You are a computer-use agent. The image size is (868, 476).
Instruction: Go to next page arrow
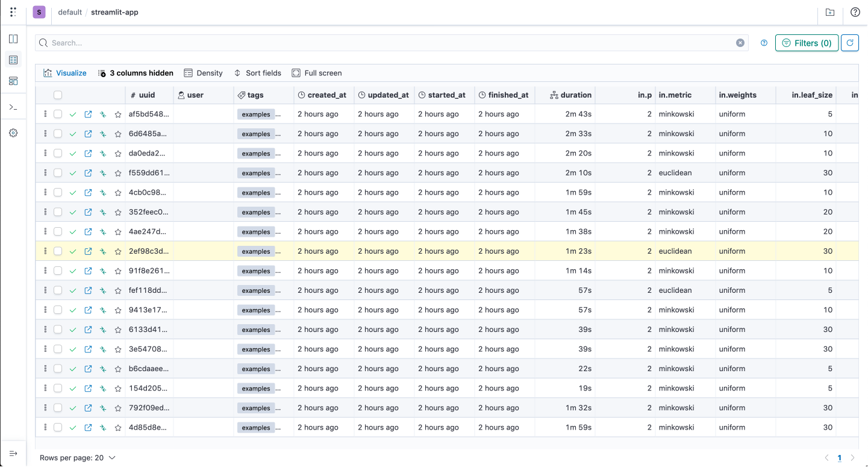[852, 458]
